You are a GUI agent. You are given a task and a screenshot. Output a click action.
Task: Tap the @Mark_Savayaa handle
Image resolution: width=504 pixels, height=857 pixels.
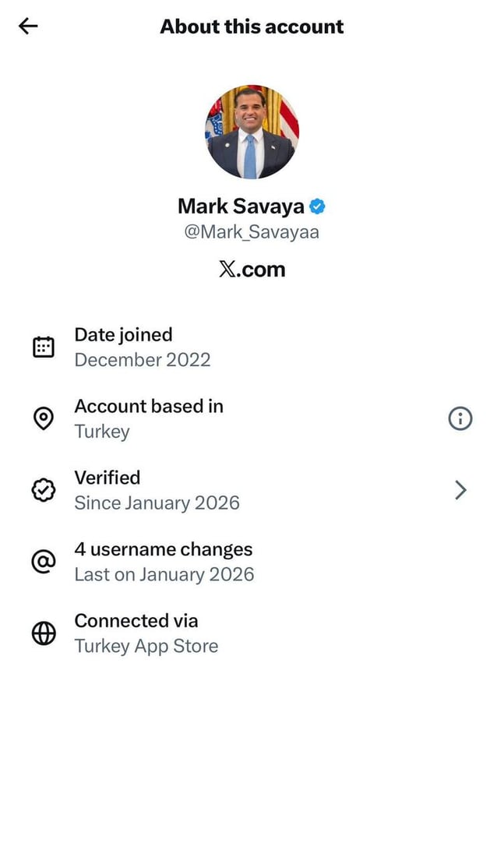click(252, 232)
